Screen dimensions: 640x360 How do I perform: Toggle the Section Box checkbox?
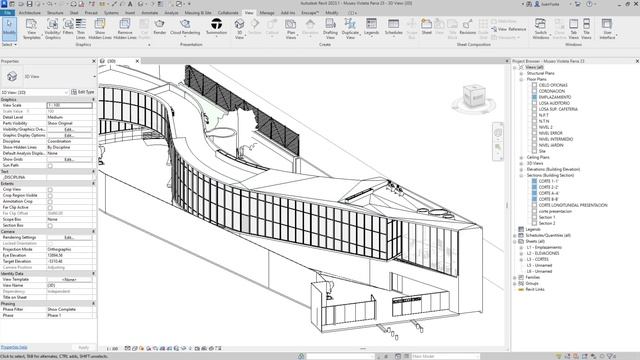click(x=50, y=225)
